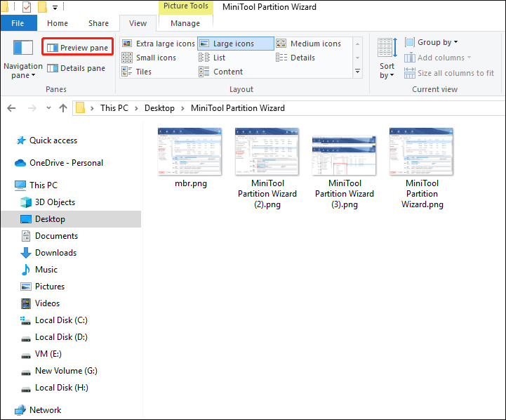Click This PC in address bar
Image resolution: width=506 pixels, height=420 pixels.
pyautogui.click(x=114, y=108)
